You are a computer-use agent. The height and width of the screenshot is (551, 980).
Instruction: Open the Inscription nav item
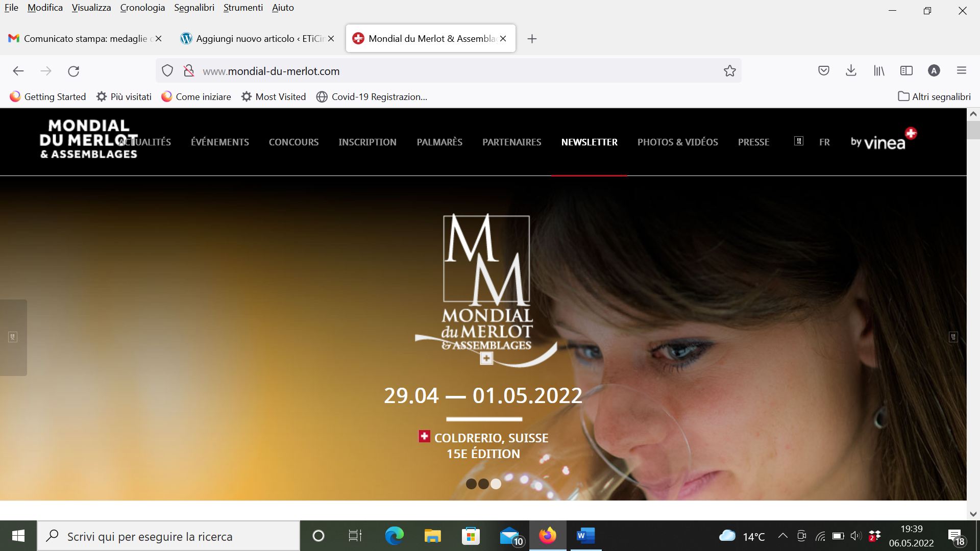(x=367, y=142)
